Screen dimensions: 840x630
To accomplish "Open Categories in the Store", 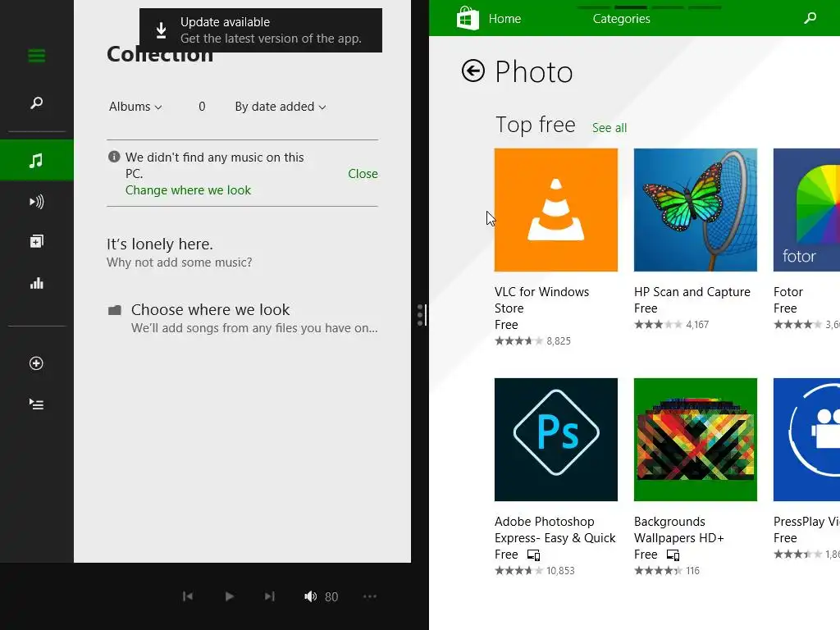I will click(x=622, y=19).
